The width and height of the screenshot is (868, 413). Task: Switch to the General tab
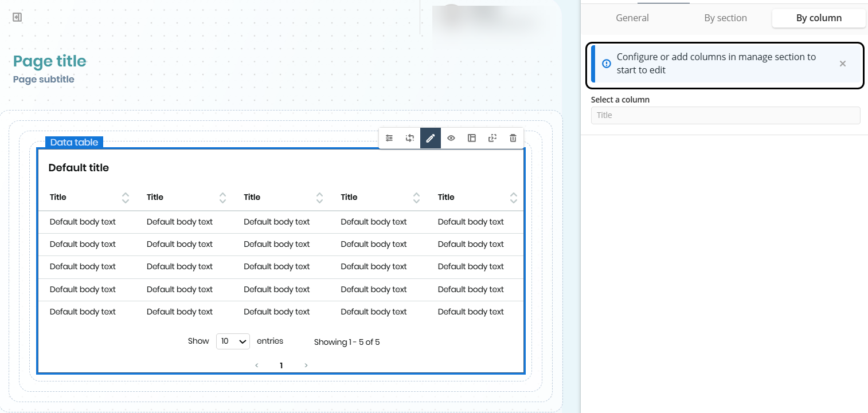pos(632,18)
